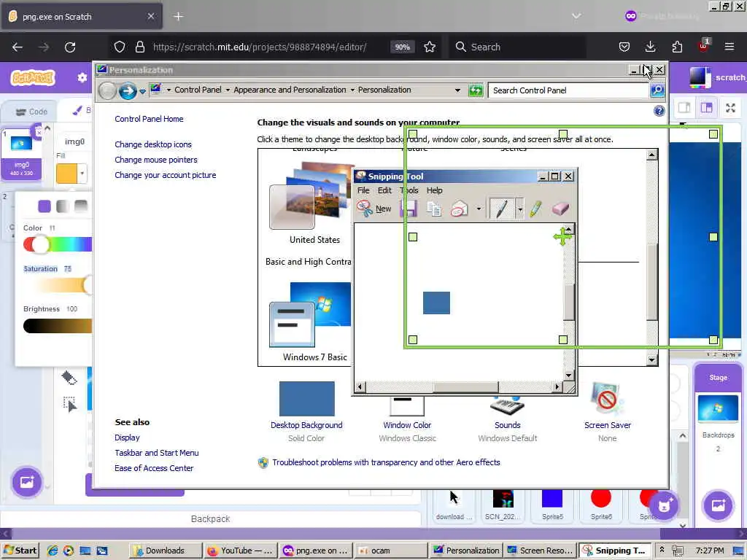The image size is (747, 560).
Task: Open the recent pages dropdown in Control Panel
Action: pyautogui.click(x=142, y=91)
